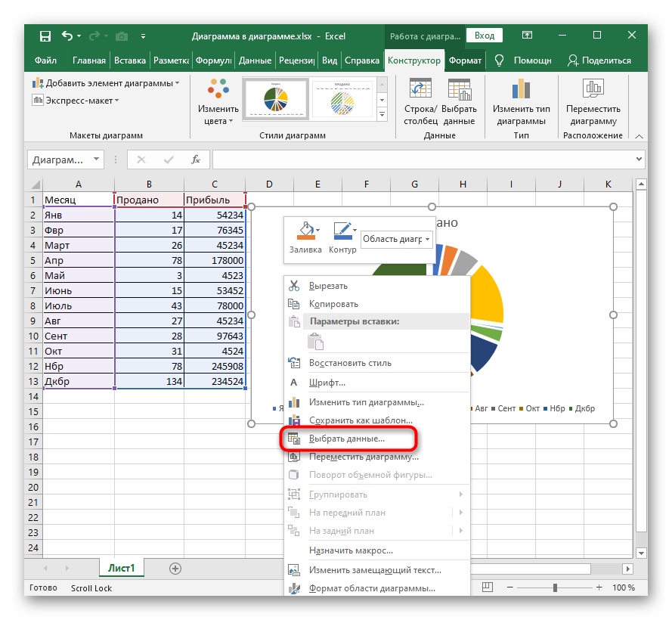Open the Name Box dropdown arrow

coord(97,160)
